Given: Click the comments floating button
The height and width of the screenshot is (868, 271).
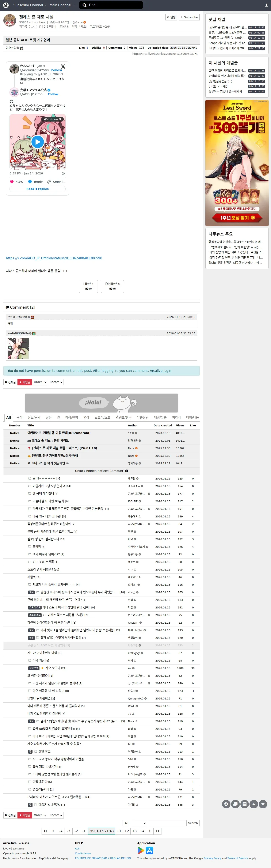Looking at the screenshot, I should click(235, 804).
